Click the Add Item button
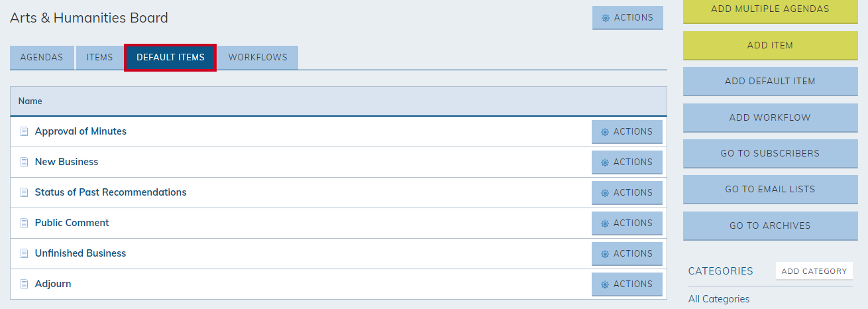Viewport: 868px width, 309px height. pos(770,46)
